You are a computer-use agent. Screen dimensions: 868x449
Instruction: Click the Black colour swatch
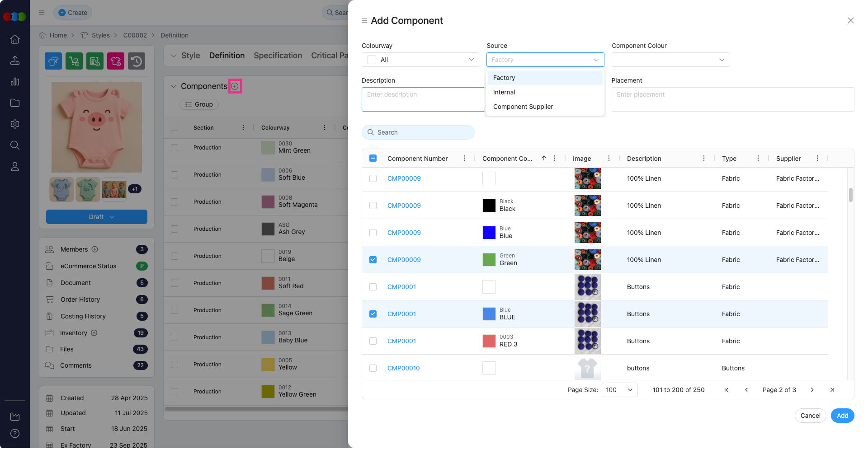click(489, 206)
